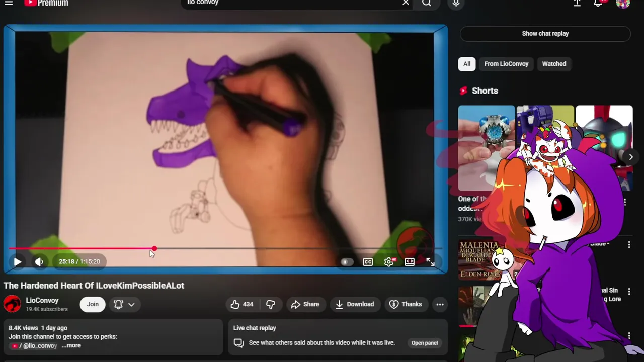The width and height of the screenshot is (644, 362).
Task: Open notification preference bell dropdown
Action: pyautogui.click(x=124, y=304)
